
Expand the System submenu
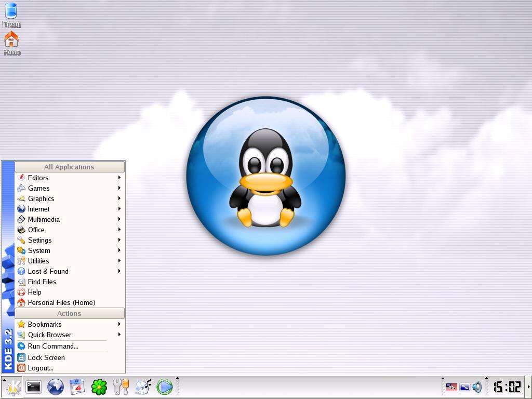70,251
